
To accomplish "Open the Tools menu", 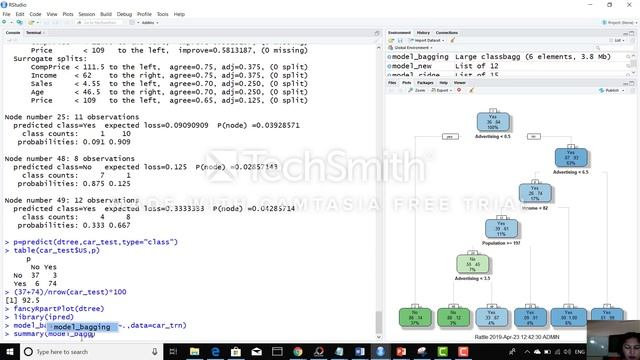I will (162, 14).
